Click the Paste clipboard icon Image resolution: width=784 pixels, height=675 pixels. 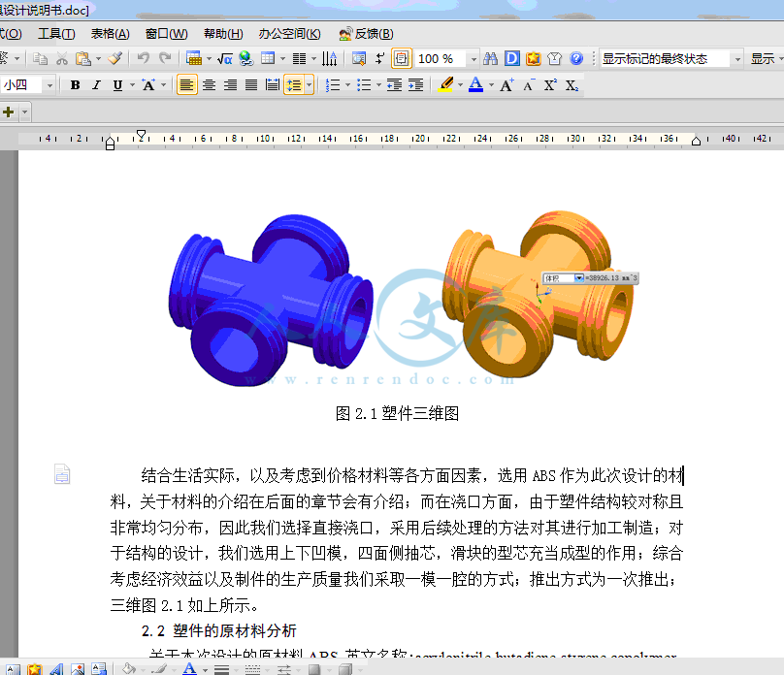coord(83,58)
